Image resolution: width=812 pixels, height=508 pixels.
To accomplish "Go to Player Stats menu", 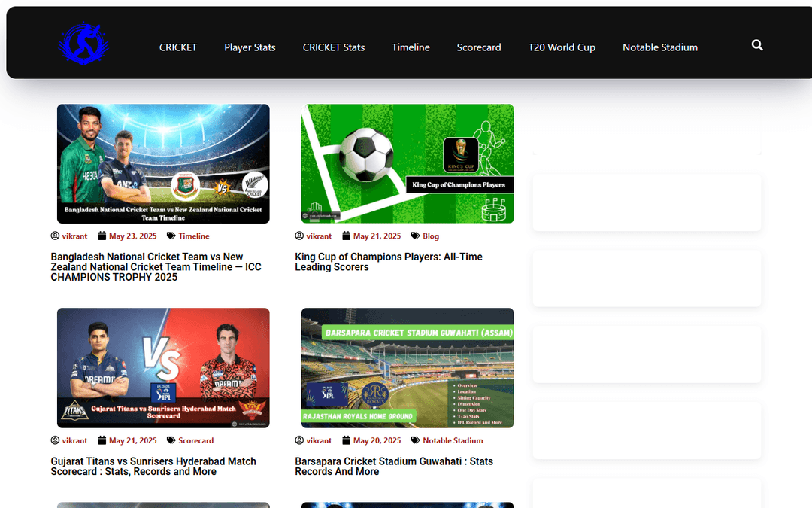I will (x=250, y=47).
